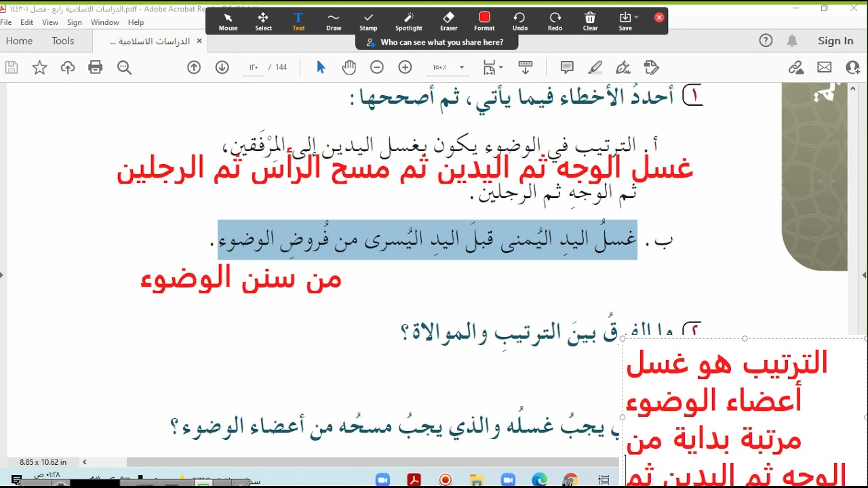
Task: Click 'Who can see what you share here?'
Action: tap(437, 42)
